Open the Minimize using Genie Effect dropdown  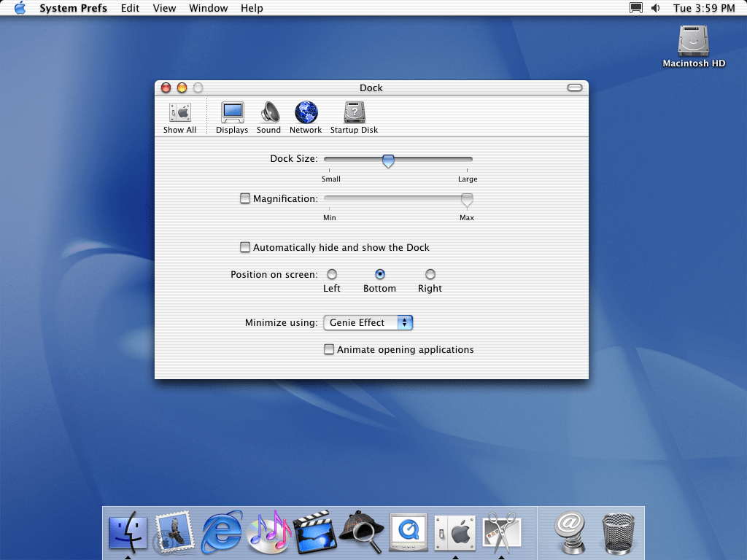[x=368, y=322]
